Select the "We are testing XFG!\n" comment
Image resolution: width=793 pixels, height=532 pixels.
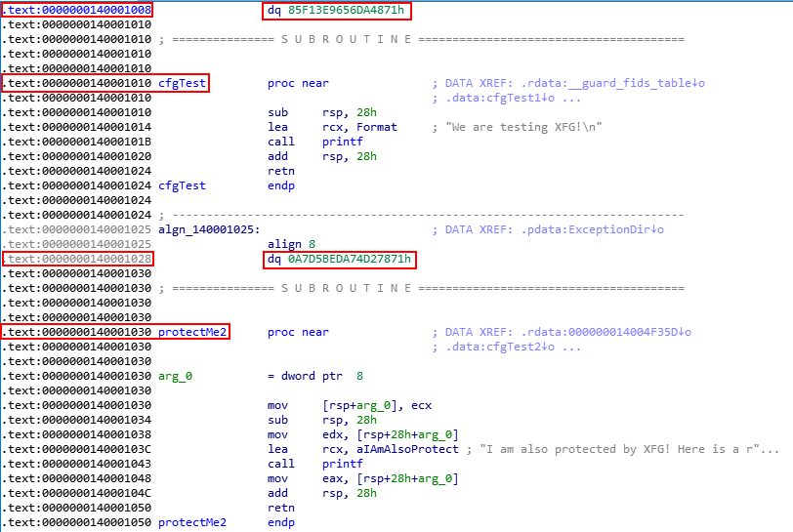[x=517, y=127]
